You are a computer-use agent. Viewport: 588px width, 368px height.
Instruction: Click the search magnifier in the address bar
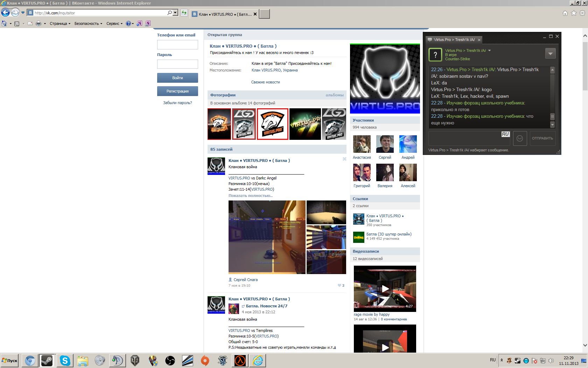point(170,13)
